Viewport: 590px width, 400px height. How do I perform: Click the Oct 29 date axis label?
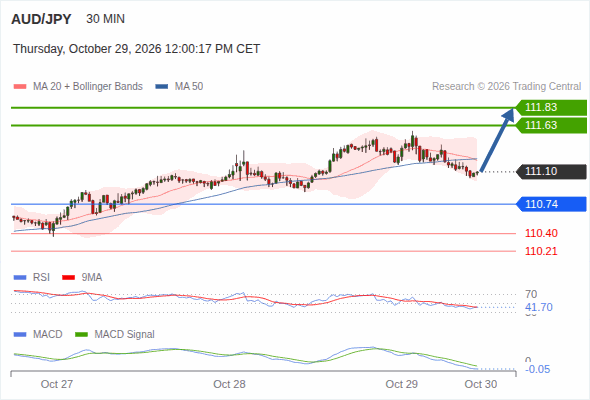point(401,384)
